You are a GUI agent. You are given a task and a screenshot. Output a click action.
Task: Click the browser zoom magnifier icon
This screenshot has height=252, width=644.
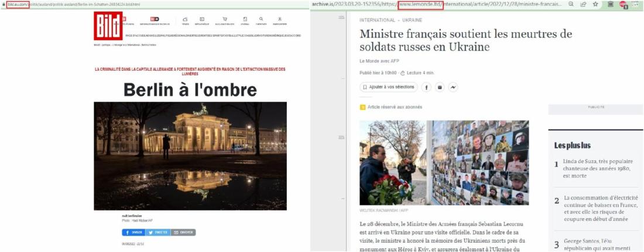click(571, 4)
